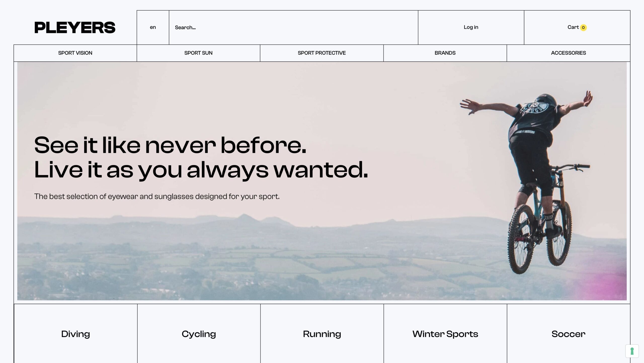Screen dimensions: 644x363
Task: Click the yellow cart count badge
Action: tap(583, 27)
